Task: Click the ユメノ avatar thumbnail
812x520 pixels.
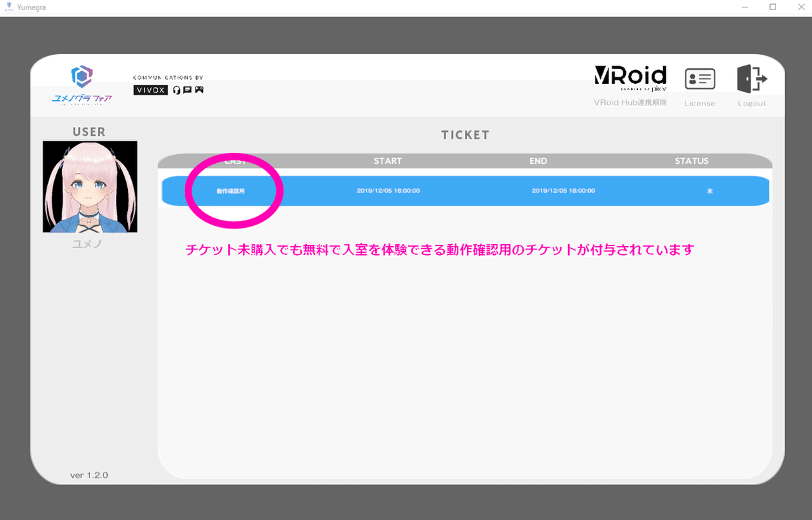Action: click(x=90, y=186)
